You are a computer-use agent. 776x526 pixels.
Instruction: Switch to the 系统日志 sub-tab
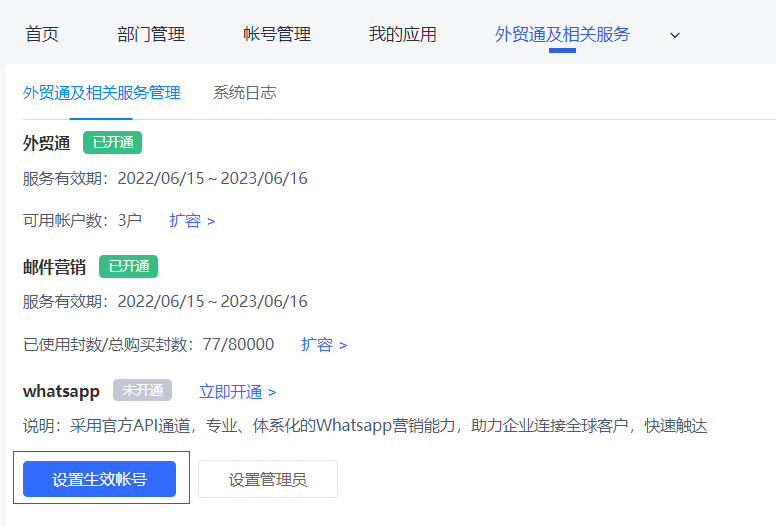pyautogui.click(x=244, y=93)
